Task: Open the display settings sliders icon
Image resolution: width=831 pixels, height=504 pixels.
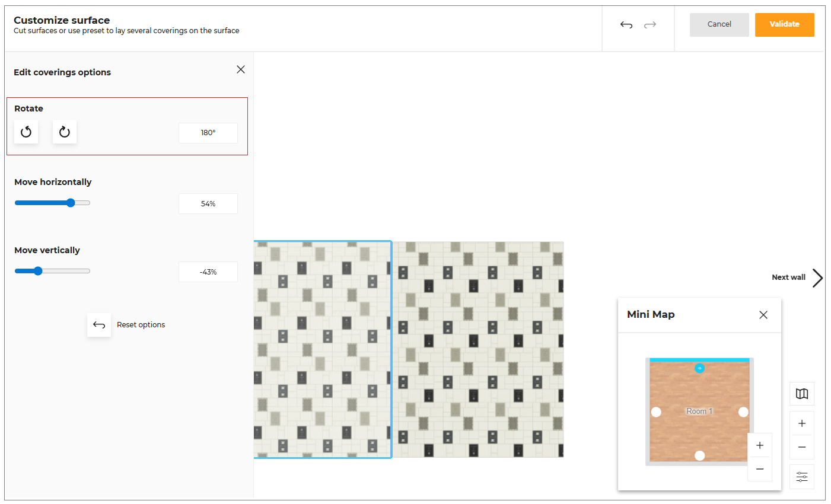Action: [x=801, y=476]
